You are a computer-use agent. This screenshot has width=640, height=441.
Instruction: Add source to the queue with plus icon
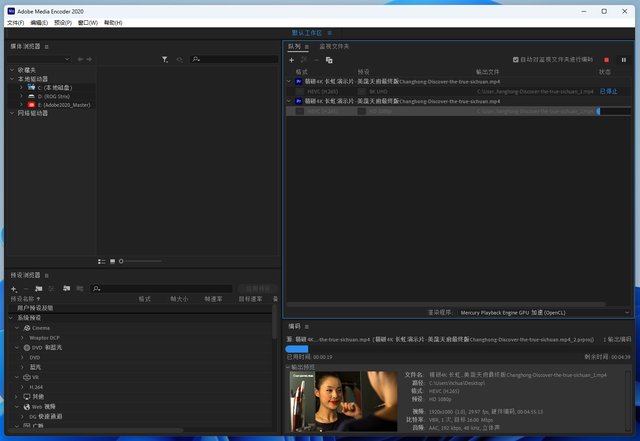coord(291,60)
